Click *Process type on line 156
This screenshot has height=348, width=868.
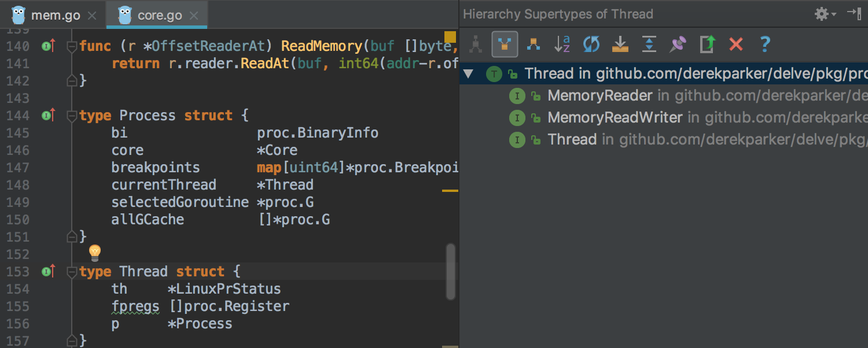point(200,323)
